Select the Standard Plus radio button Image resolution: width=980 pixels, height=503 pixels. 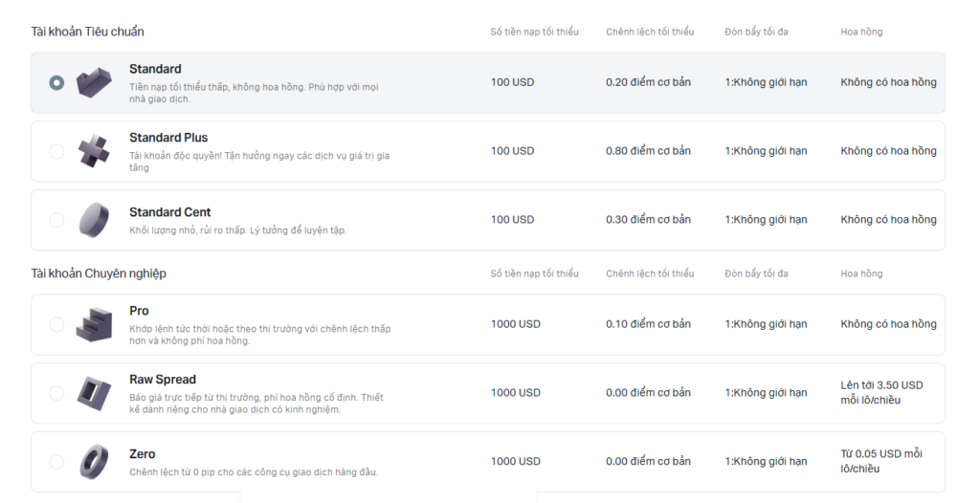[x=56, y=151]
